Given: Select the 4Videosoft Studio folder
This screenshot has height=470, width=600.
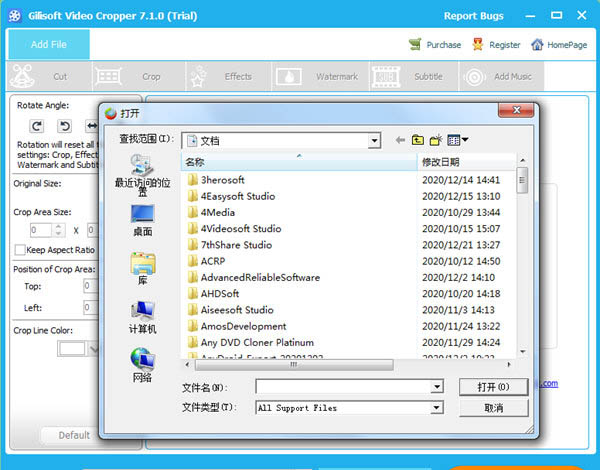Looking at the screenshot, I should click(x=234, y=229).
